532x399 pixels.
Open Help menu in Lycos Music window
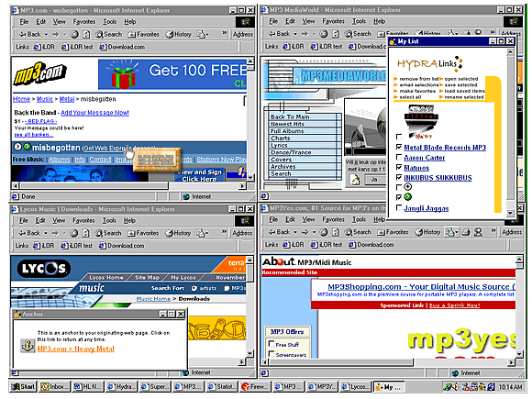pos(129,220)
